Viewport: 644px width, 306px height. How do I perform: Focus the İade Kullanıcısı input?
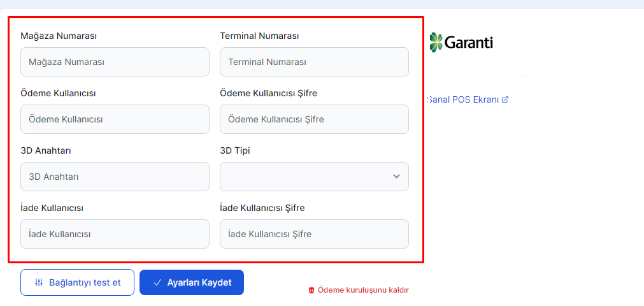pyautogui.click(x=115, y=234)
